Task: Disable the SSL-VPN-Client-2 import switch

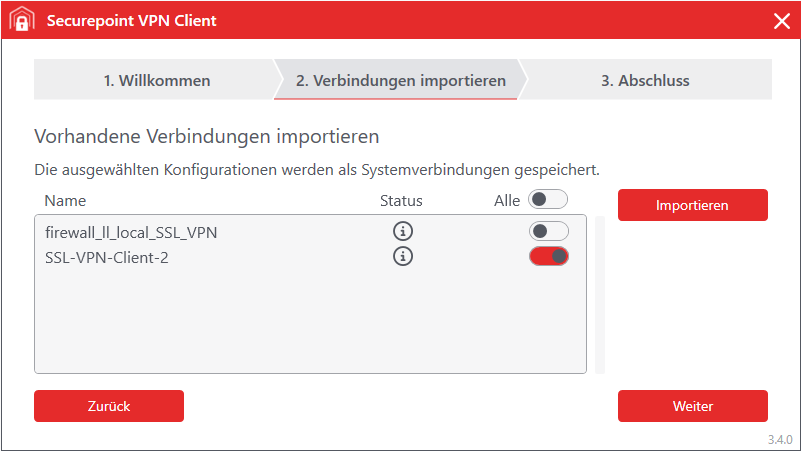Action: [548, 256]
